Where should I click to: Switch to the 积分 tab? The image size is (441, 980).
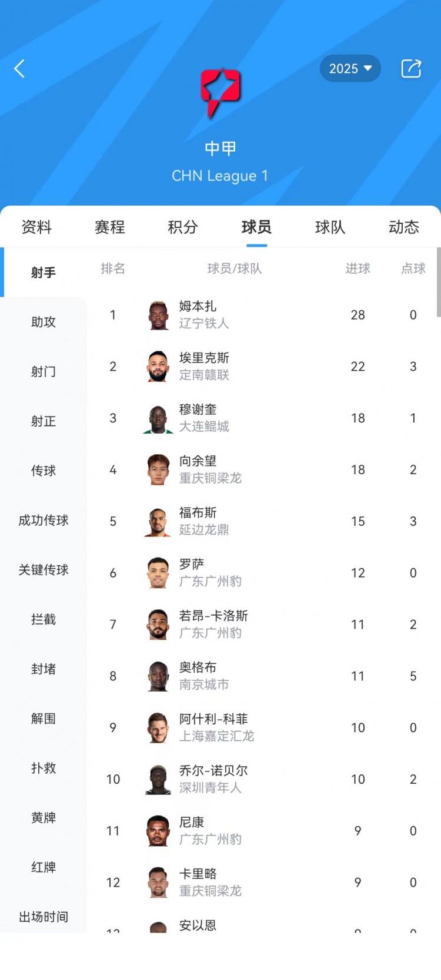pos(183,227)
